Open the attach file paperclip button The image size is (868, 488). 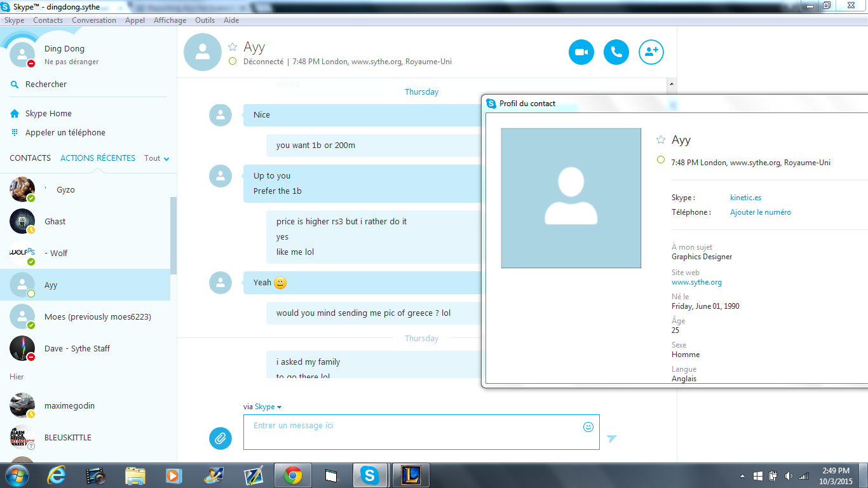(x=220, y=438)
